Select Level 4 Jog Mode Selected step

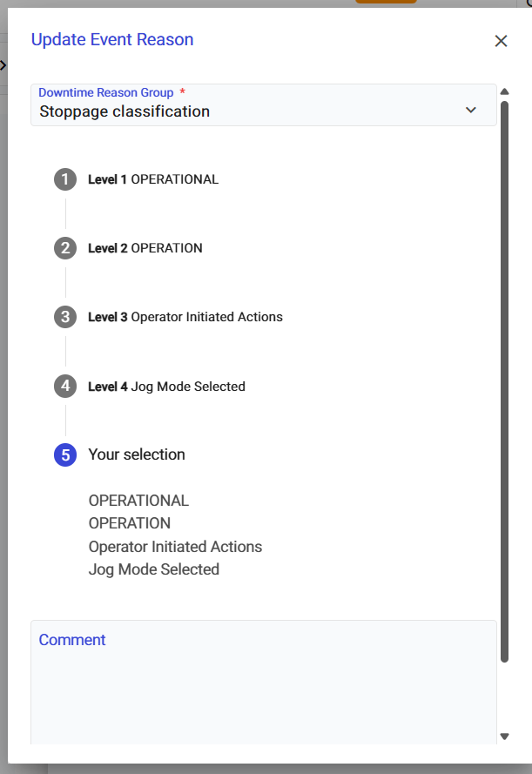click(x=166, y=386)
